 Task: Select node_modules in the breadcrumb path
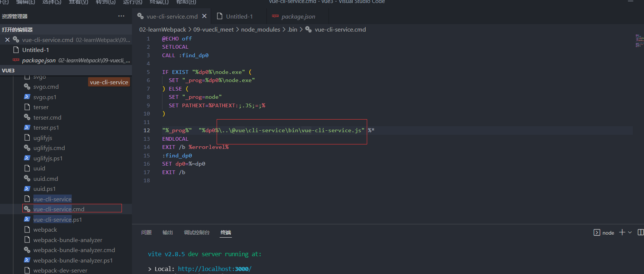click(x=260, y=30)
